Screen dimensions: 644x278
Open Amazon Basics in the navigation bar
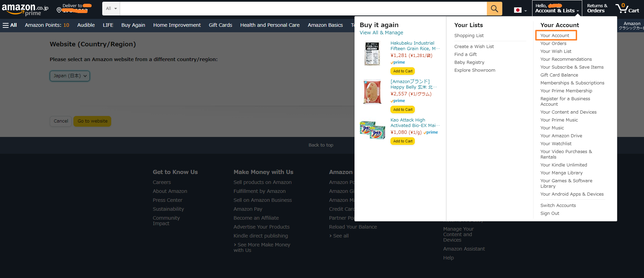click(x=325, y=25)
